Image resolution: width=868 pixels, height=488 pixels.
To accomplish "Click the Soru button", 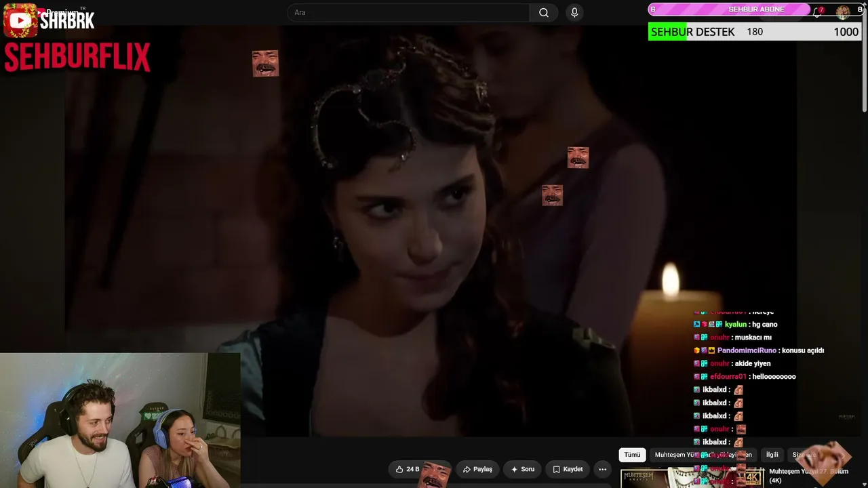I will (x=523, y=469).
